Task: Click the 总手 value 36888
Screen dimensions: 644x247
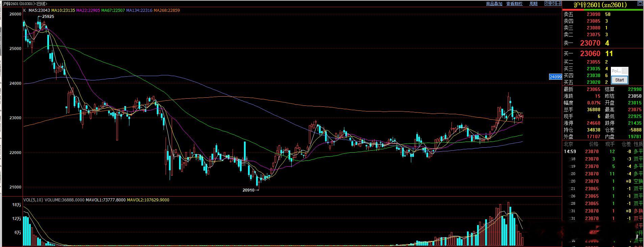Action: [x=594, y=109]
